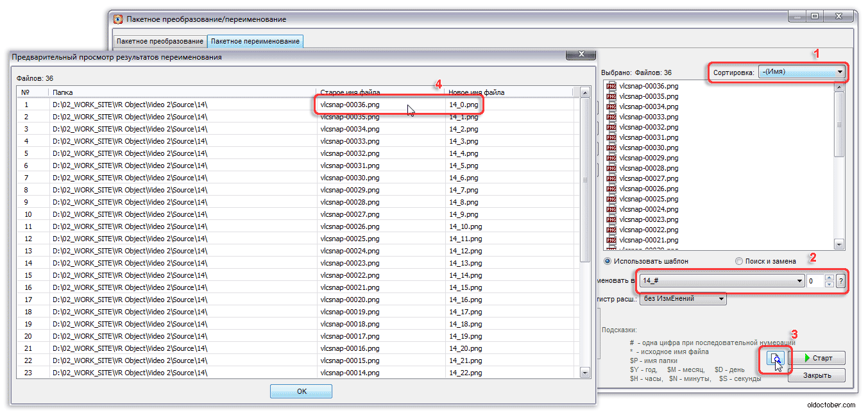Click new name '14_10.png' in preview table
This screenshot has height=415, width=868.
[x=465, y=226]
